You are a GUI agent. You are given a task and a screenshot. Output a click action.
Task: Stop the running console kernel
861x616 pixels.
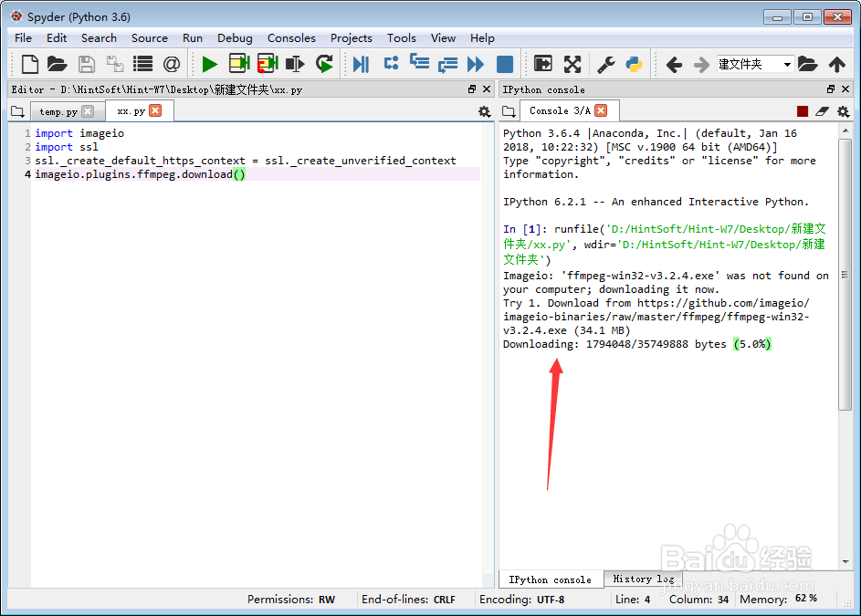click(x=803, y=111)
